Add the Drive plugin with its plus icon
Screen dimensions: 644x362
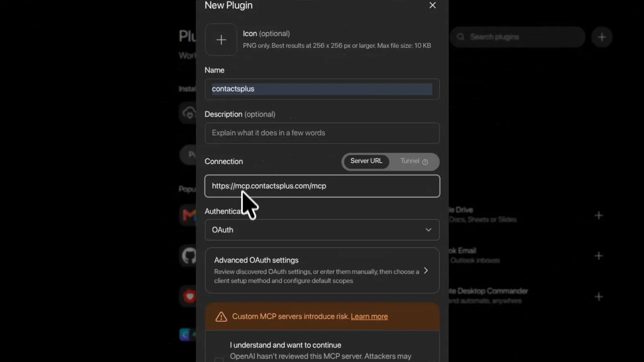coord(599,216)
